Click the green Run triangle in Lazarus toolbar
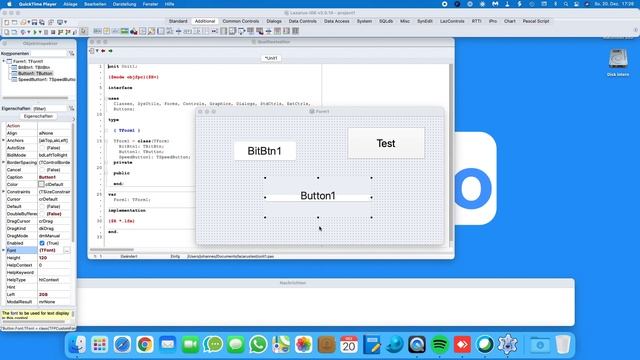Screen dimensions: 640x360 click(35, 32)
